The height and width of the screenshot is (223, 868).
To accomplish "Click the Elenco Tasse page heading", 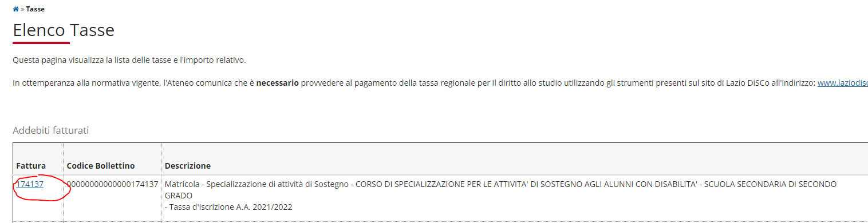I will (x=64, y=30).
